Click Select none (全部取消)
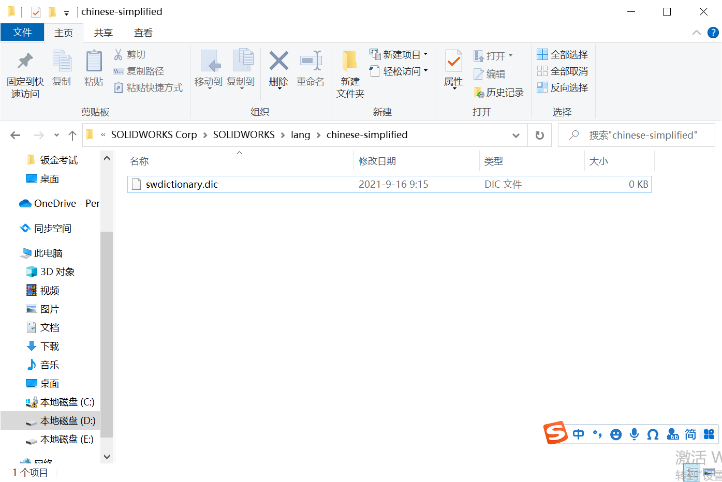The height and width of the screenshot is (482, 722). (x=562, y=71)
